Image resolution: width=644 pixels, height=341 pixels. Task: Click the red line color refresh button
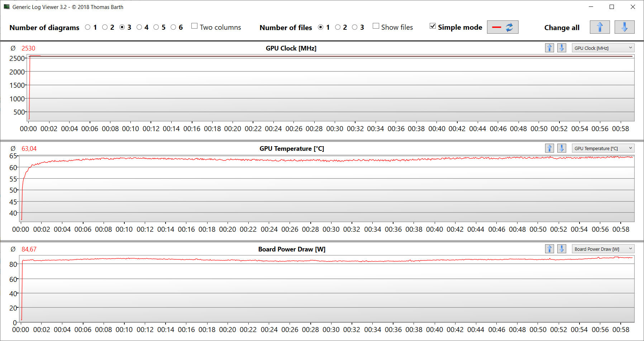point(502,27)
